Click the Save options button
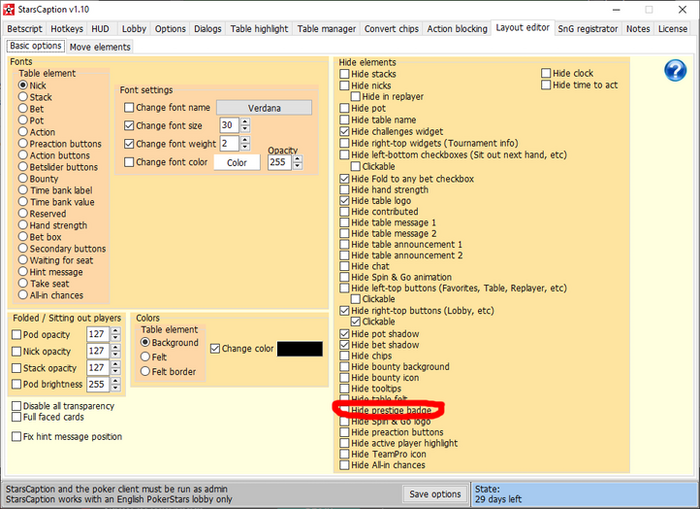 434,494
